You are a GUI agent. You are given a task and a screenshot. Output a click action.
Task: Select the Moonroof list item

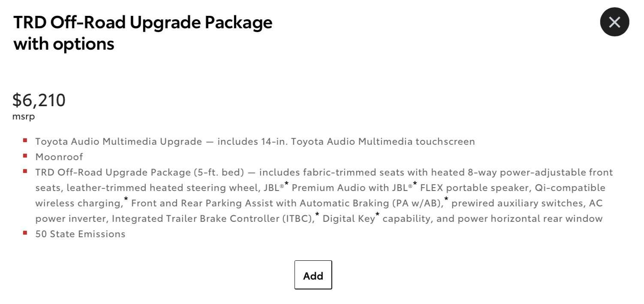(x=59, y=157)
